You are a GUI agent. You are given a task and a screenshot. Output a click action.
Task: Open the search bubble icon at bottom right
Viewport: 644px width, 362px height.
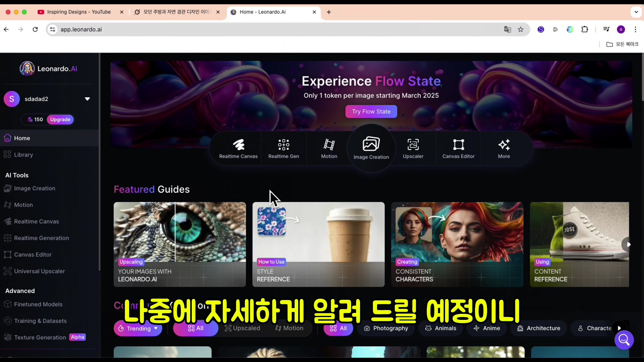tap(624, 340)
